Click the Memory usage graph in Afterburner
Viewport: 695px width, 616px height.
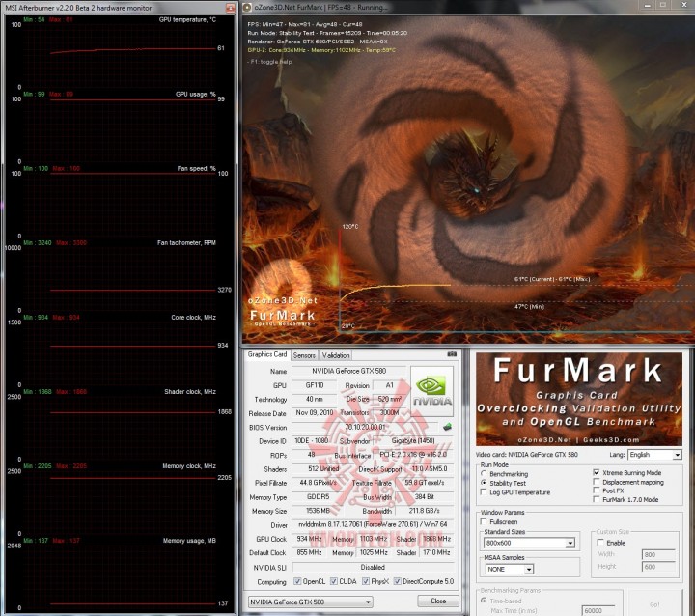click(x=120, y=574)
